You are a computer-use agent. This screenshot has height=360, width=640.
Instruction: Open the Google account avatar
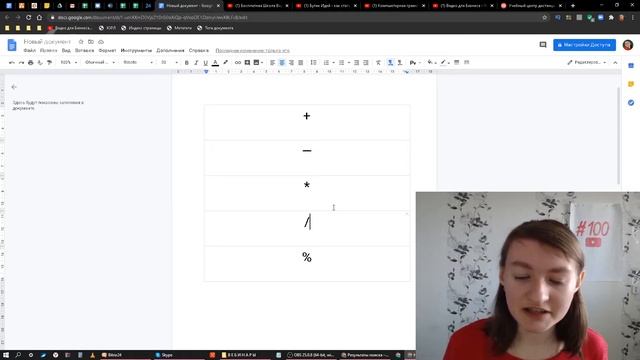628,45
